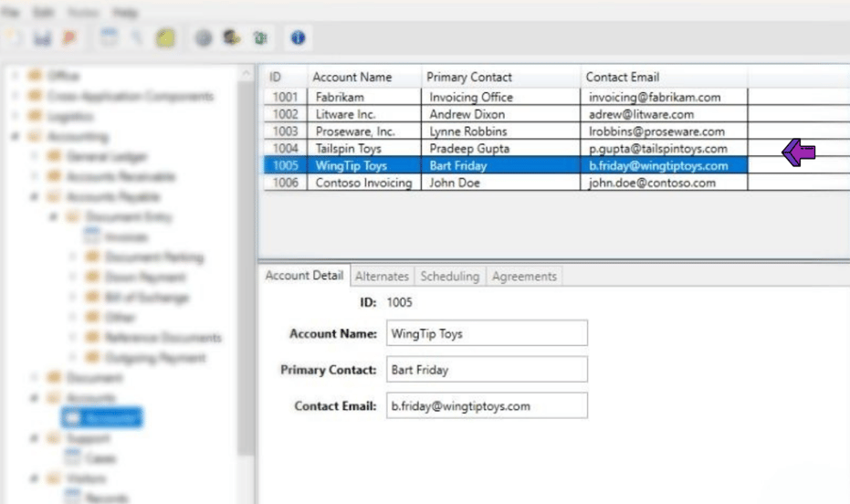Switch to the Account Detail tab

point(304,276)
